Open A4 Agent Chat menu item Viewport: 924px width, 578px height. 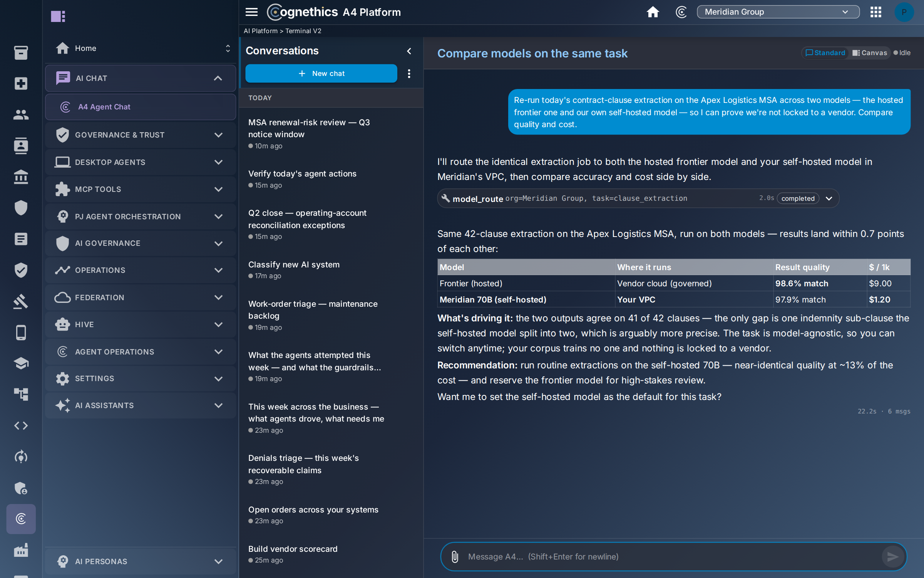coord(141,107)
